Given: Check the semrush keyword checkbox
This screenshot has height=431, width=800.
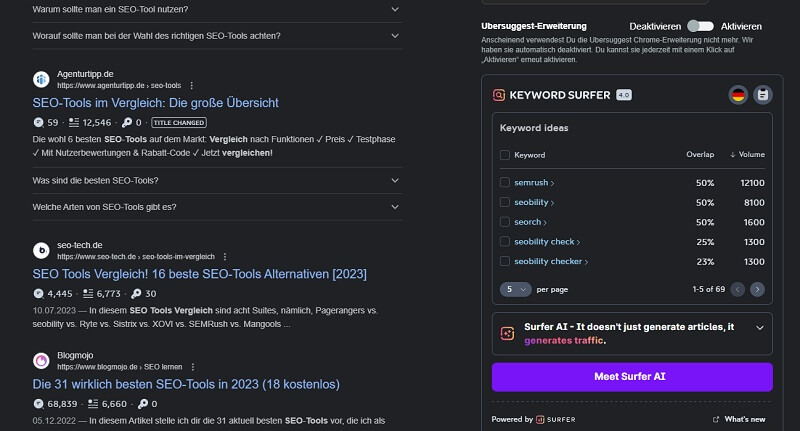Looking at the screenshot, I should (505, 183).
